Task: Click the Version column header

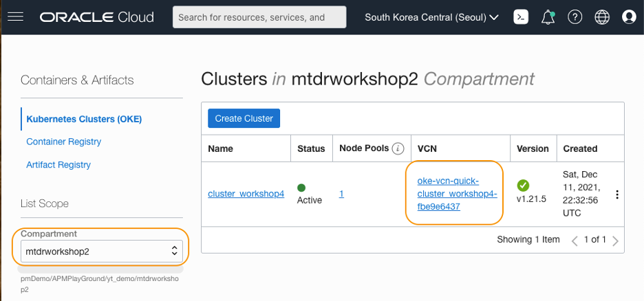Action: 533,149
